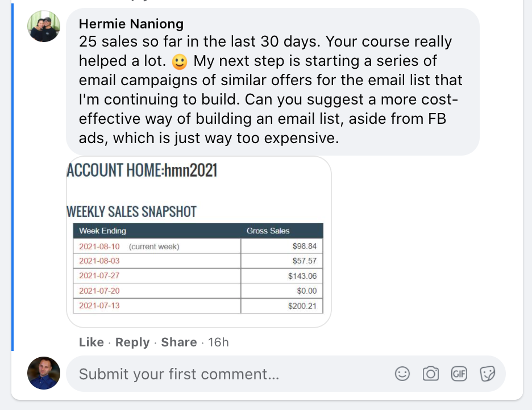
Task: Focus the "Submit your first comment" field
Action: 227,374
